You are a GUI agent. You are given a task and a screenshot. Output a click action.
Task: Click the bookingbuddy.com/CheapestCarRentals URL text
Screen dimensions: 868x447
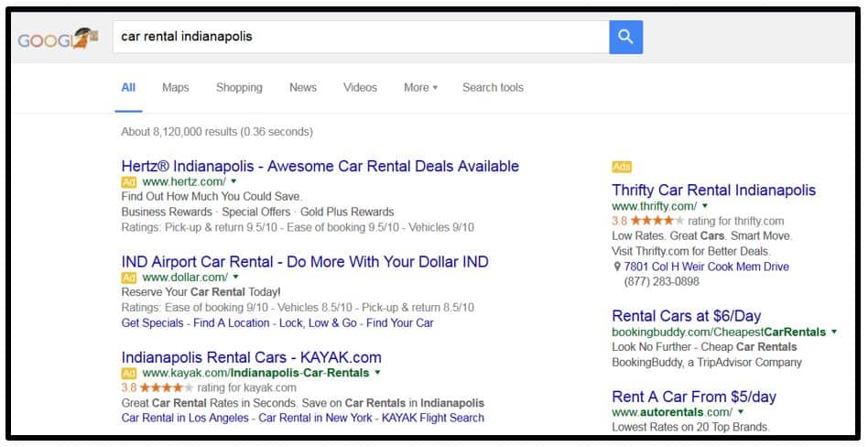(x=719, y=332)
